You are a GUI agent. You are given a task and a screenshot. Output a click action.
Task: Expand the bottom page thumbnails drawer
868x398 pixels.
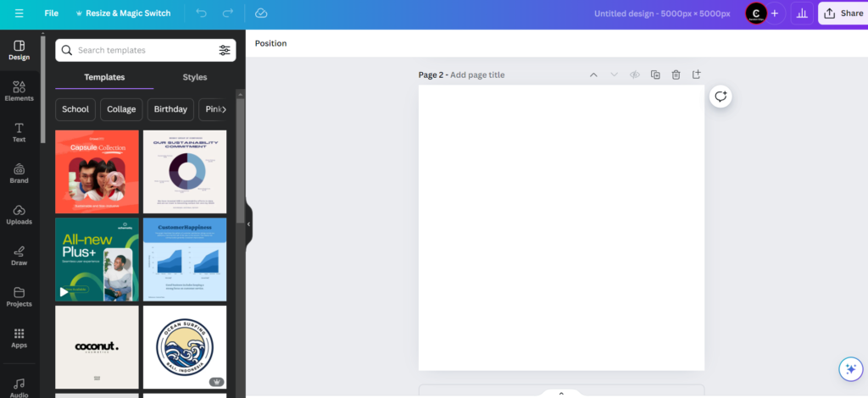(x=560, y=393)
